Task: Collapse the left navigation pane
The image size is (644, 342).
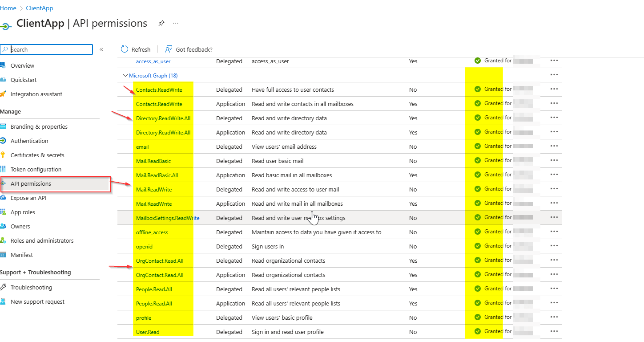Action: point(101,49)
